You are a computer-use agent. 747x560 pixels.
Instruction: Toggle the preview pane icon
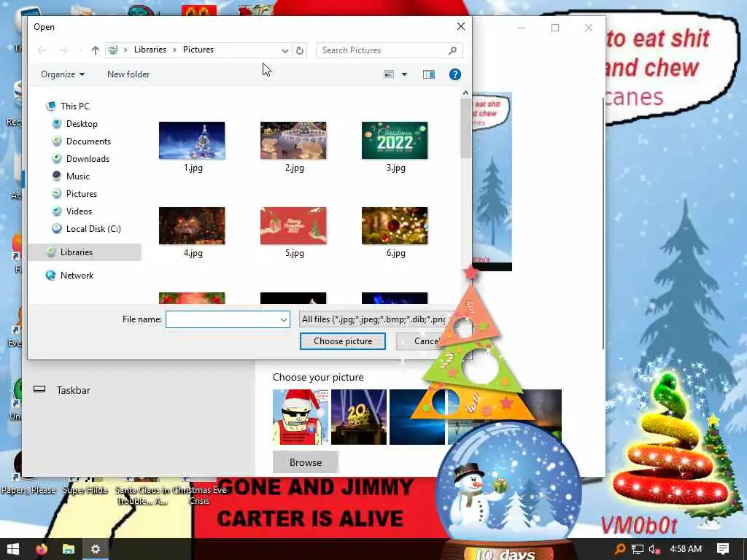coord(429,74)
